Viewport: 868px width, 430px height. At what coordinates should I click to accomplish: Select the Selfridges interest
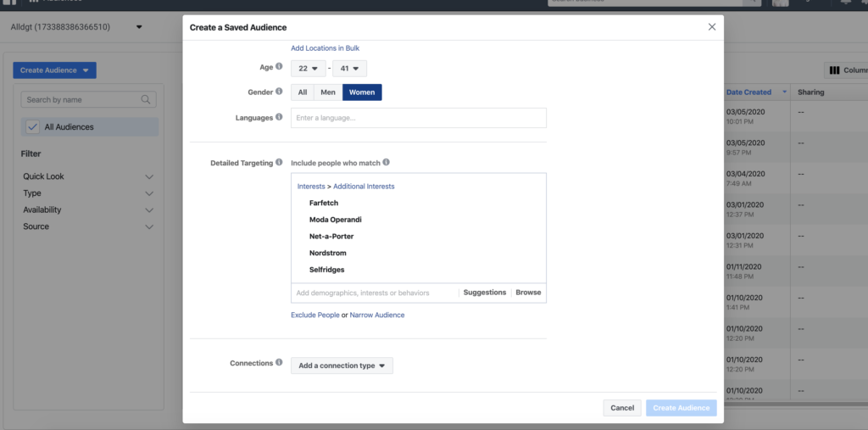click(326, 270)
